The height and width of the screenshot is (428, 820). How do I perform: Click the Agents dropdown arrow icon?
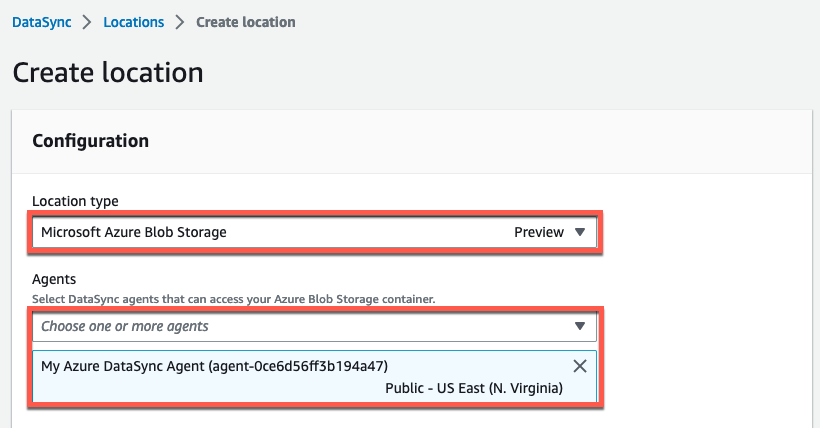click(579, 326)
